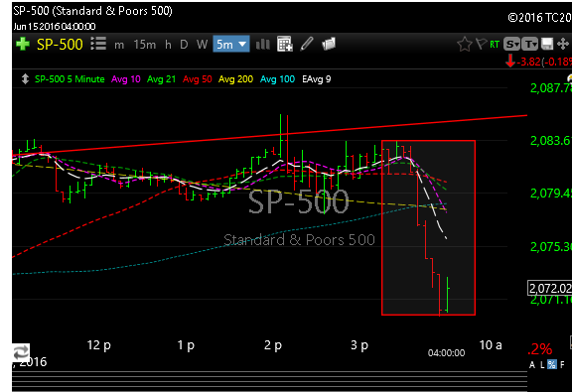The width and height of the screenshot is (572, 392).
Task: Click the yellow 'Avg 200' indicator label
Action: point(235,79)
